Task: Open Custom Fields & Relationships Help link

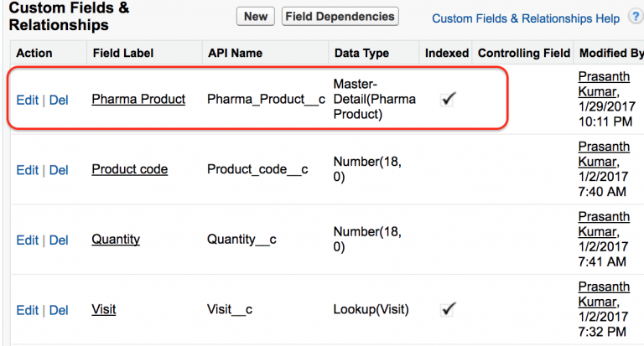Action: coord(525,18)
